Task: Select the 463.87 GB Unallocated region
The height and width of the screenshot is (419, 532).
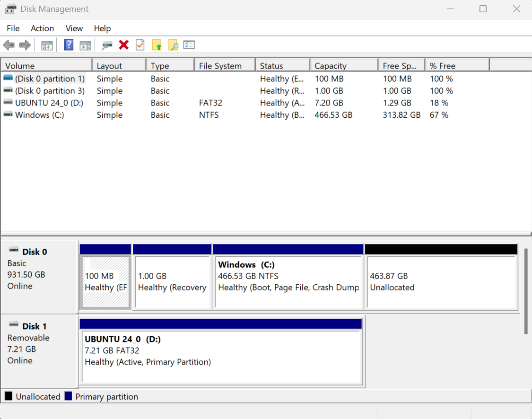Action: click(440, 281)
